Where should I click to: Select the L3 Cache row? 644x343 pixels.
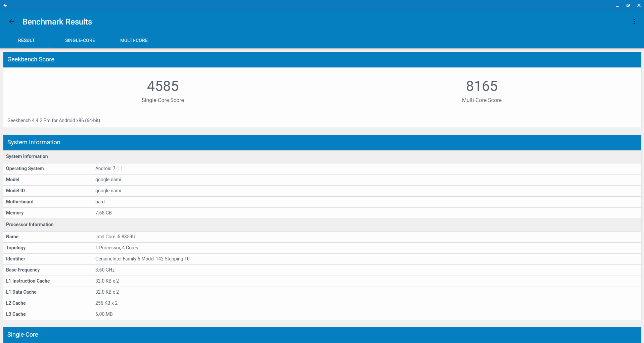[104, 314]
